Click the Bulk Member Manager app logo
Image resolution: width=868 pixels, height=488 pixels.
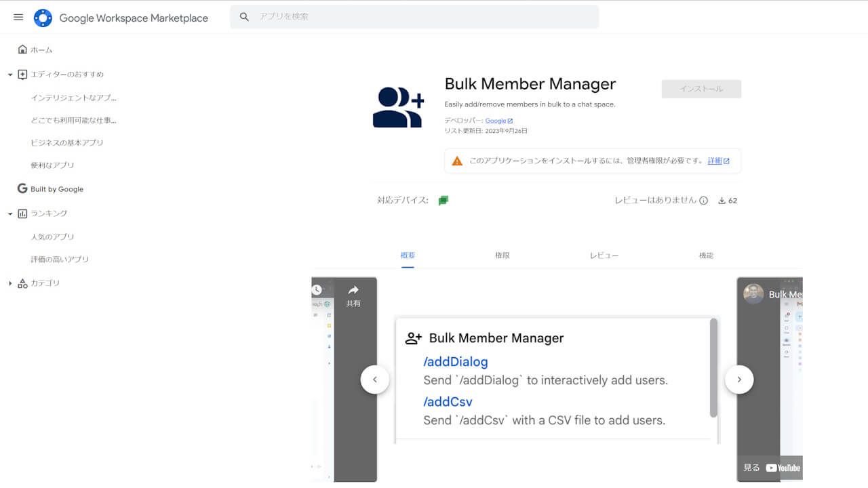(399, 106)
